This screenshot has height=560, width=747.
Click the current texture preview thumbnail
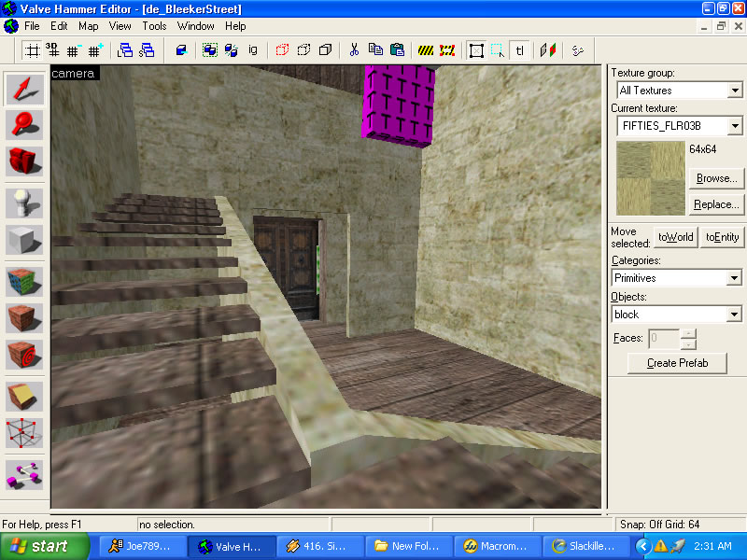click(x=649, y=177)
